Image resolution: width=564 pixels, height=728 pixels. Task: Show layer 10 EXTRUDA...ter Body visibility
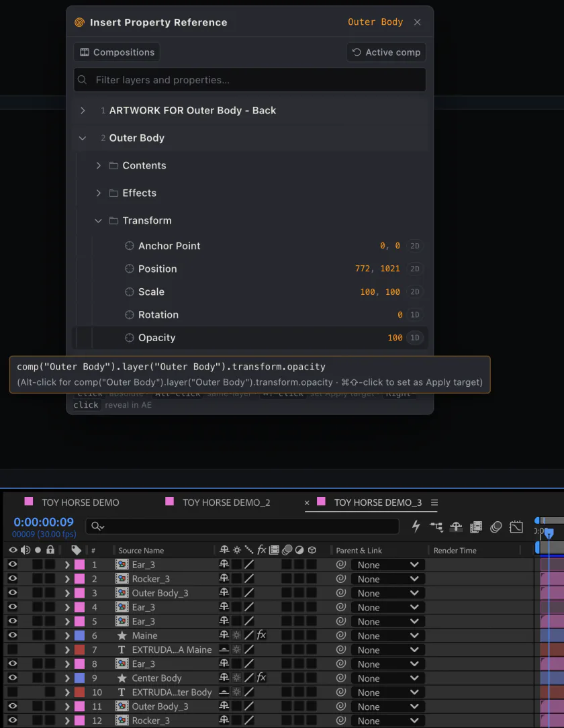[13, 692]
